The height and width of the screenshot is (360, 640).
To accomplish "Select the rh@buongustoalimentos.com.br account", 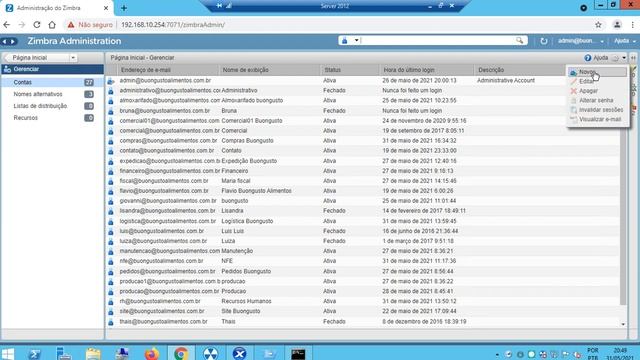I will [x=363, y=301].
